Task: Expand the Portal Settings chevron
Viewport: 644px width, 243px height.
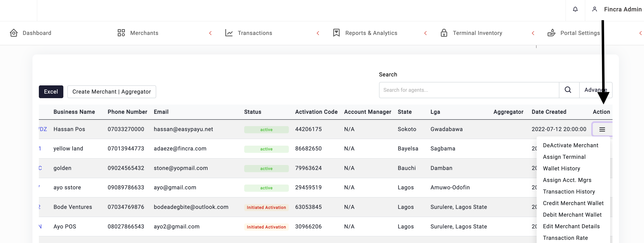Action: (x=640, y=33)
